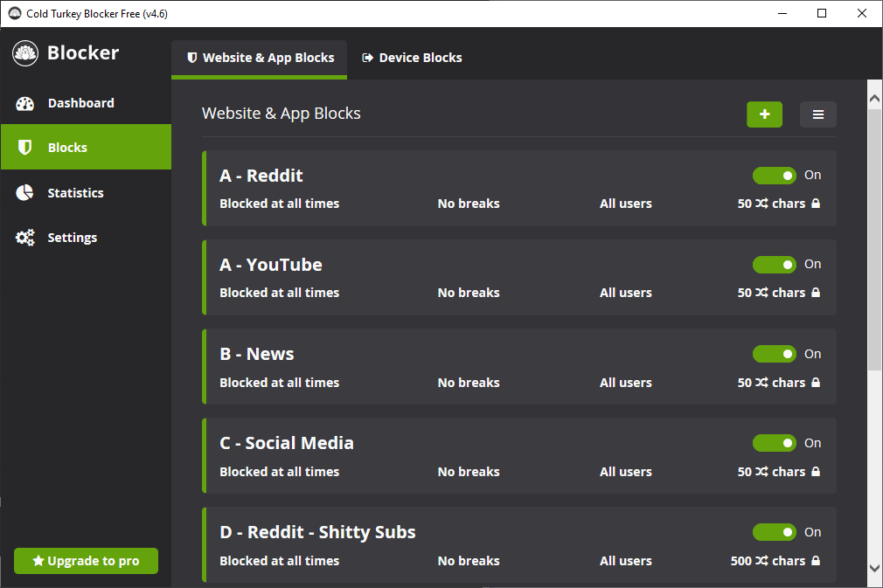883x588 pixels.
Task: Click 'No breaks' under B - News
Action: coord(469,382)
